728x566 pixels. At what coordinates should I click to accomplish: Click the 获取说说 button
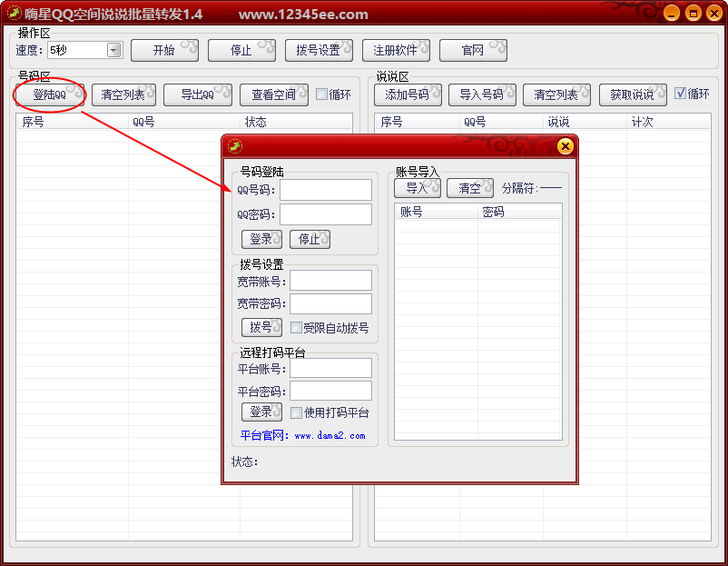click(633, 94)
